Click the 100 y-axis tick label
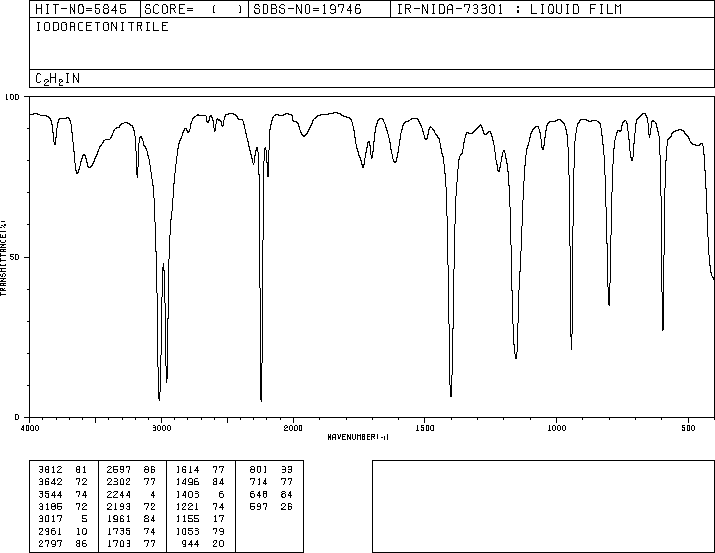Viewport: 715px width, 553px height. 12,97
